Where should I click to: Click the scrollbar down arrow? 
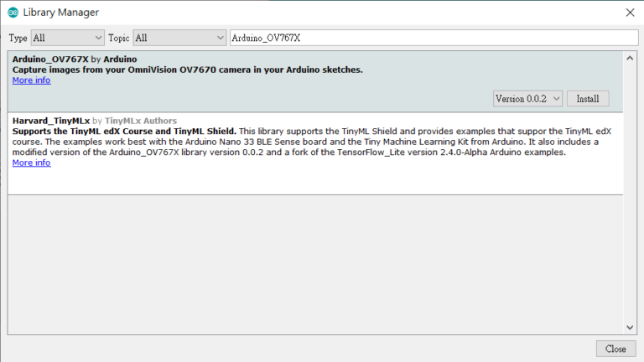631,328
